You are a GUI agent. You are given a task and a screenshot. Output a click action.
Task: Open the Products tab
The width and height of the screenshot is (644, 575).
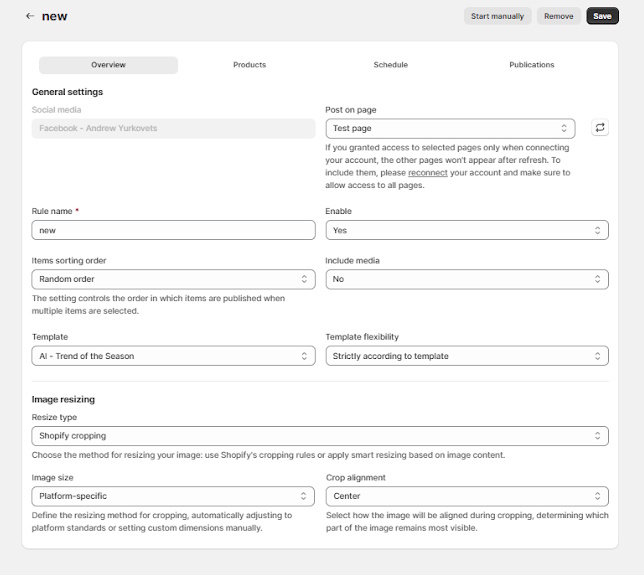(x=249, y=65)
